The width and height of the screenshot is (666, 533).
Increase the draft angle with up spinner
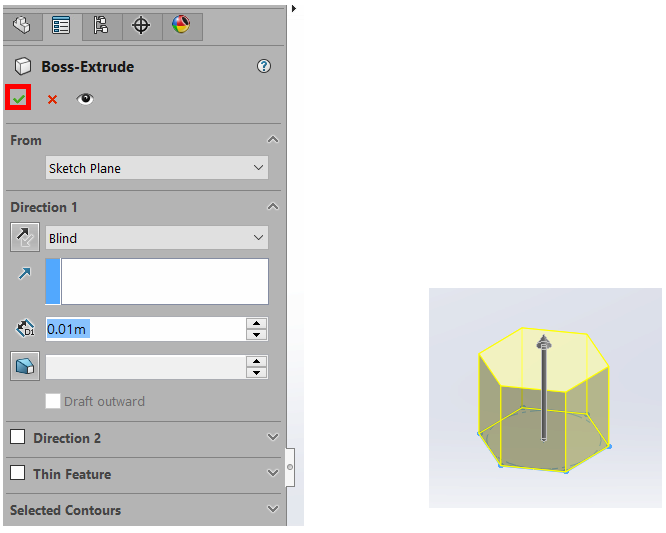click(257, 361)
